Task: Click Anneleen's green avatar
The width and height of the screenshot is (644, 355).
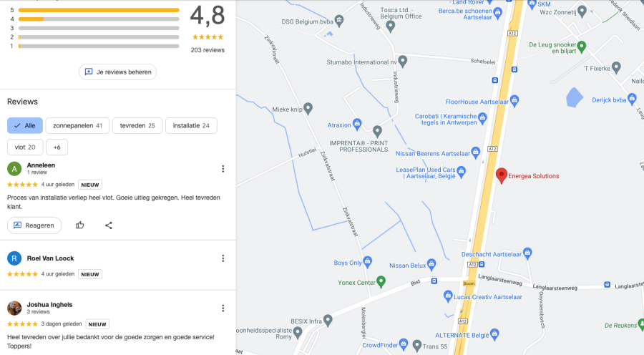Action: [14, 168]
